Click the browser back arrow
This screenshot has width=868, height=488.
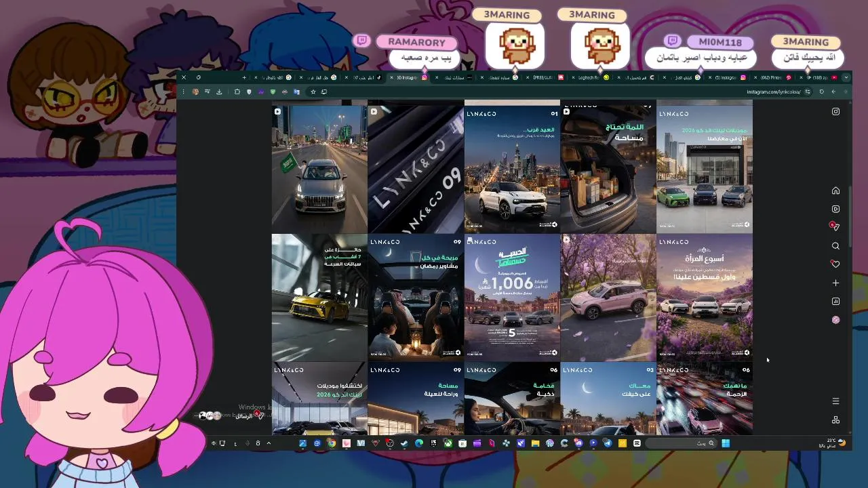833,91
